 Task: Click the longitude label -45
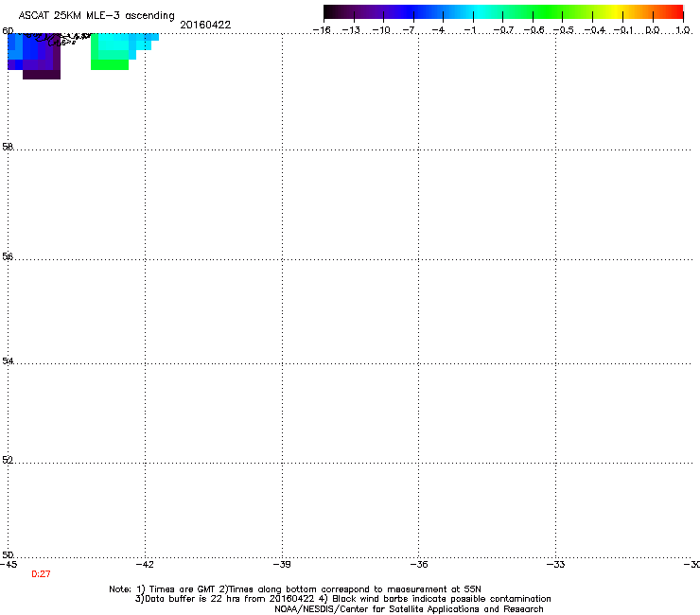click(x=9, y=565)
